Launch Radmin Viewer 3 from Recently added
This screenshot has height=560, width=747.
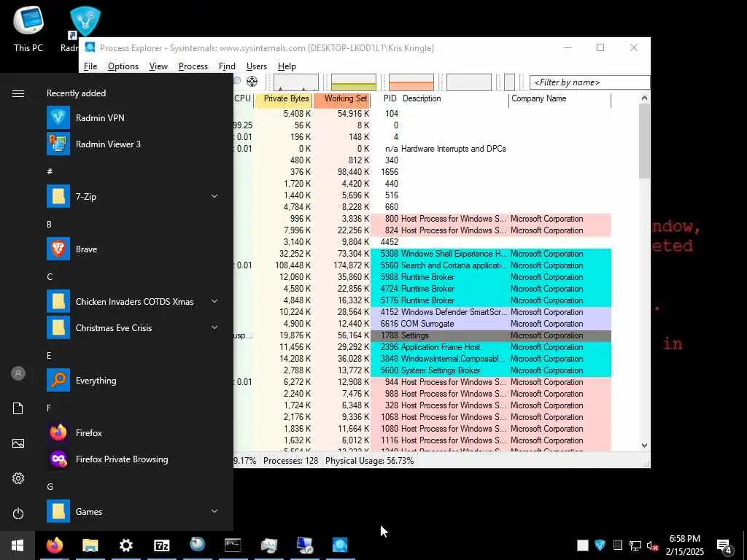(x=133, y=144)
